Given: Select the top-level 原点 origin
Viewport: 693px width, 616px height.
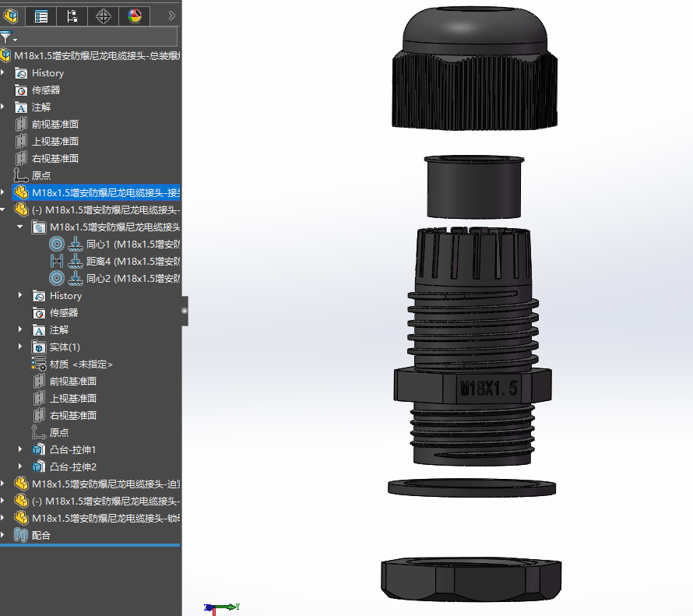Looking at the screenshot, I should click(x=41, y=176).
